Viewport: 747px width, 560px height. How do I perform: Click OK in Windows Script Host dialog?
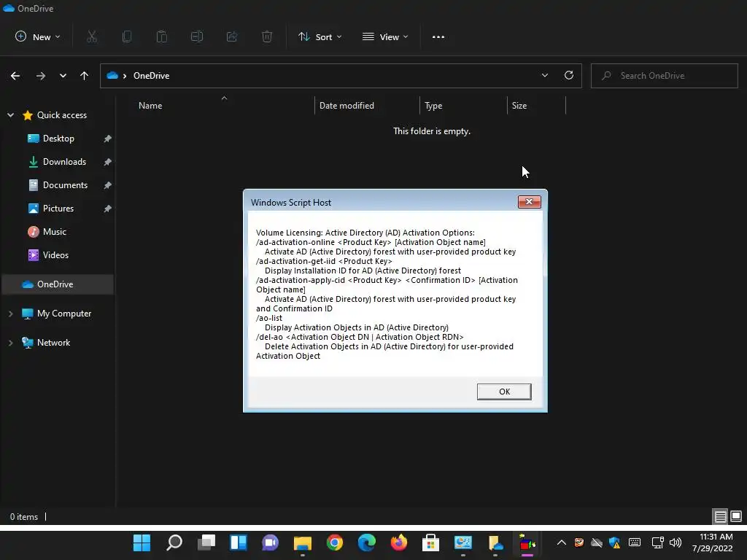click(504, 392)
